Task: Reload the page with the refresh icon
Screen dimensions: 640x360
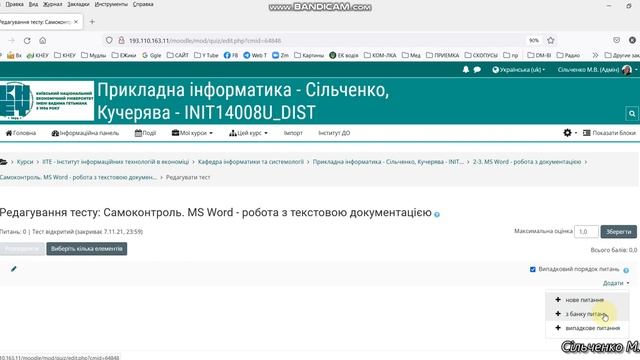Action: [x=27, y=40]
